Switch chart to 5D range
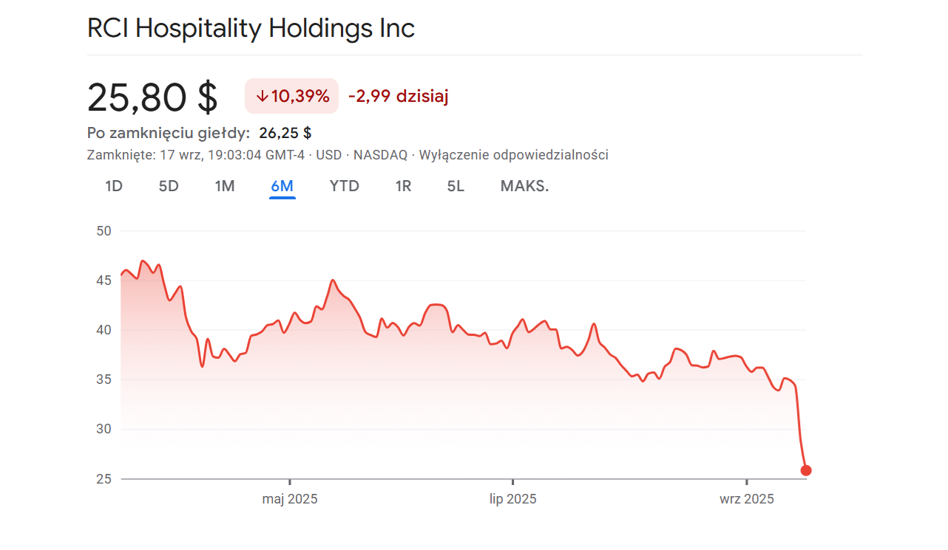Screen dimensions: 948x550 (x=168, y=186)
